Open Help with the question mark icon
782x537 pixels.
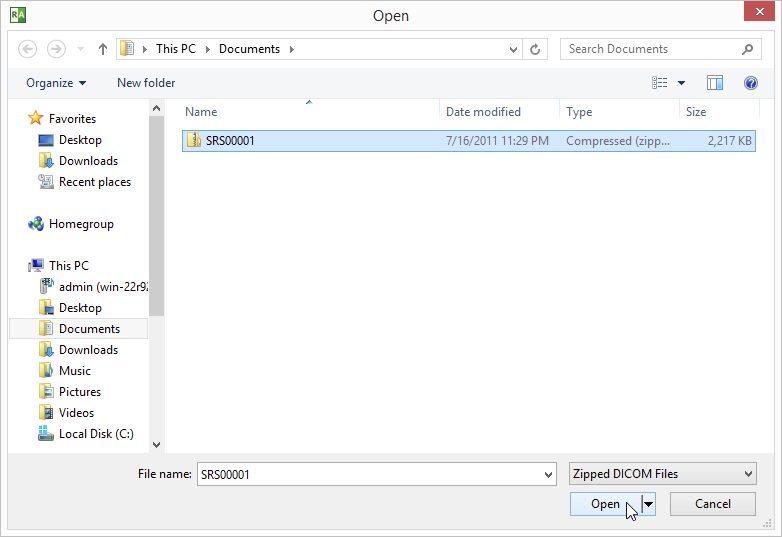point(750,83)
